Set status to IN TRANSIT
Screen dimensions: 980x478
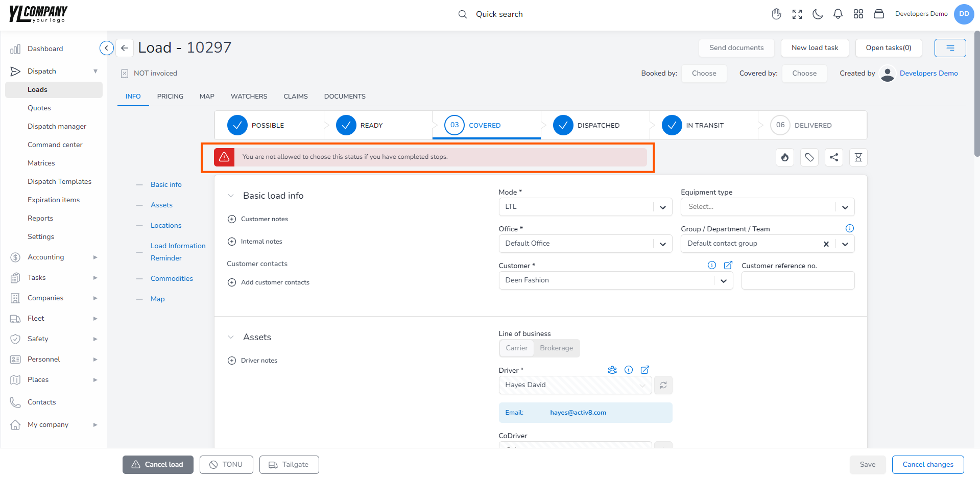704,125
